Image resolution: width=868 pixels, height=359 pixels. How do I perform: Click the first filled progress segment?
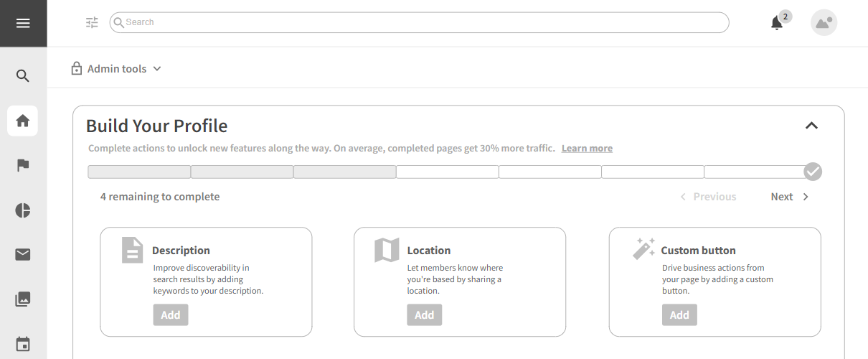[x=139, y=172]
